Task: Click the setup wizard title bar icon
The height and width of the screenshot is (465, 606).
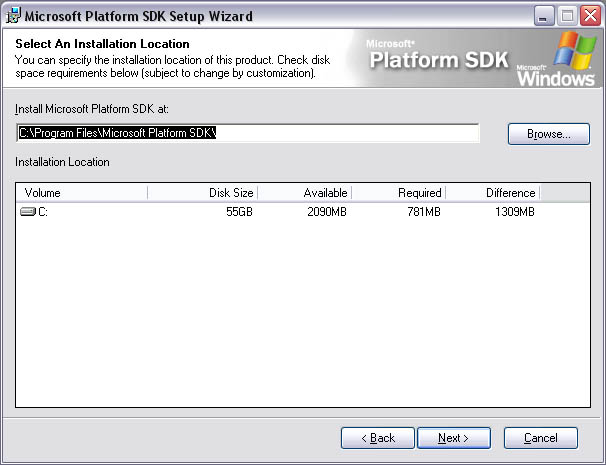Action: [x=14, y=16]
